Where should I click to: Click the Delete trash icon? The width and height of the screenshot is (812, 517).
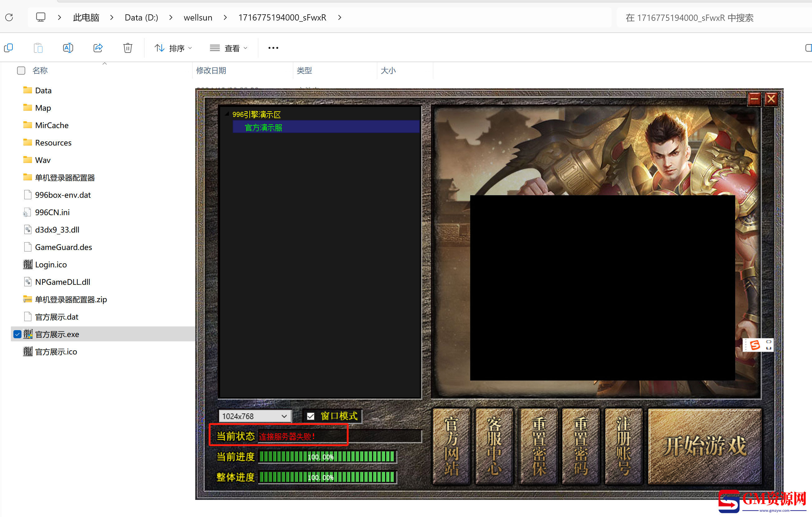click(128, 48)
